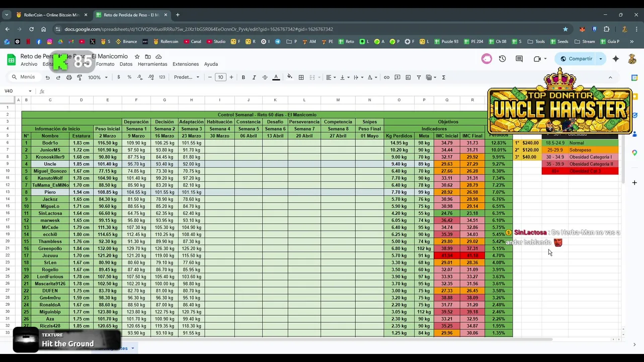
Task: Open the Compartir dropdown arrow
Action: pyautogui.click(x=600, y=59)
